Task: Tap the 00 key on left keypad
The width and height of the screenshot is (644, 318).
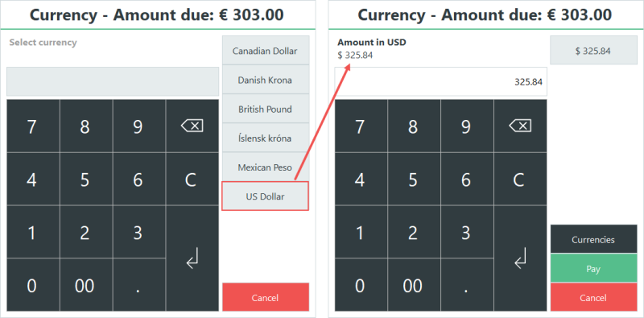Action: tap(86, 285)
